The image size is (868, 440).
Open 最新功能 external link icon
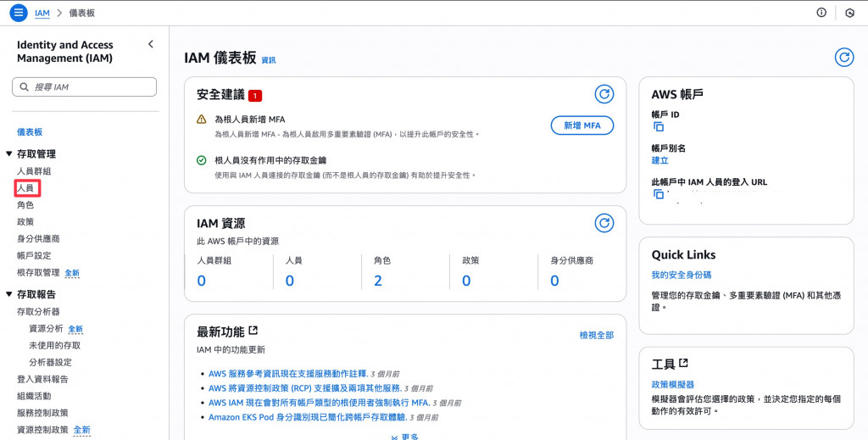click(253, 331)
